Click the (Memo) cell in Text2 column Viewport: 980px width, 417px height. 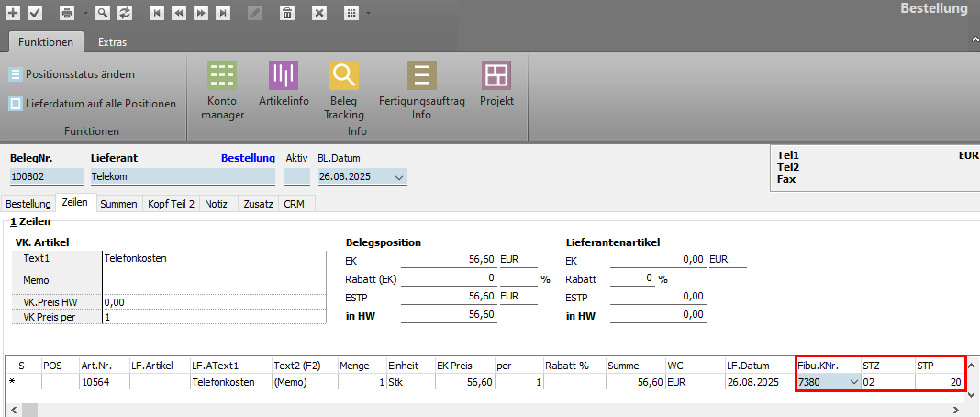pyautogui.click(x=305, y=381)
